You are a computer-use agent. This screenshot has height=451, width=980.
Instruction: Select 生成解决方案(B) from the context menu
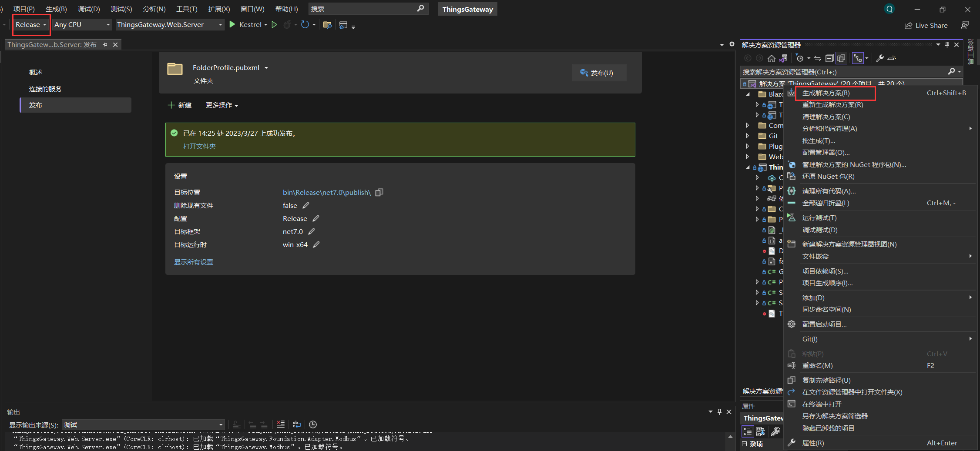(x=826, y=93)
